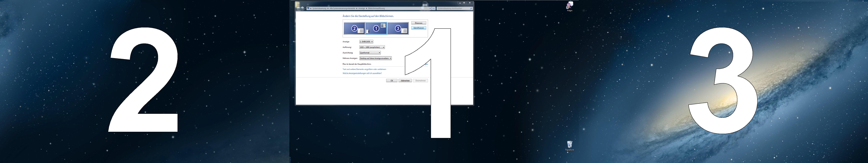The width and height of the screenshot is (868, 163).
Task: Select monitor 1 in display arrangement
Action: (x=376, y=28)
